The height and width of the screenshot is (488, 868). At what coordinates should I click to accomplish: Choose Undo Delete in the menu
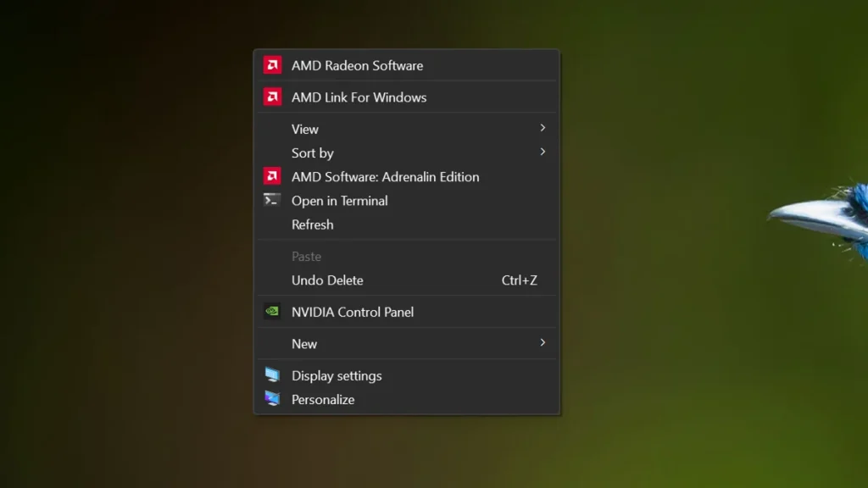(x=406, y=280)
